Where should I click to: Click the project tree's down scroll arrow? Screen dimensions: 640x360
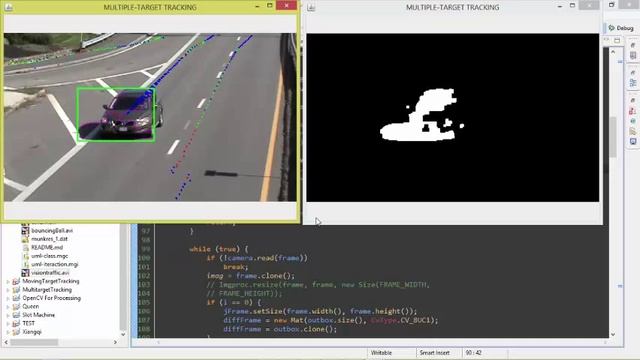pyautogui.click(x=123, y=334)
